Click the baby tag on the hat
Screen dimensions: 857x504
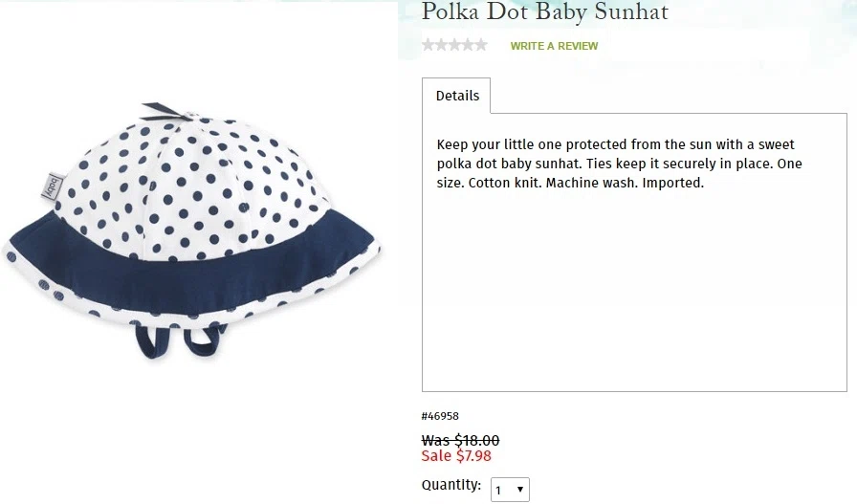(53, 186)
